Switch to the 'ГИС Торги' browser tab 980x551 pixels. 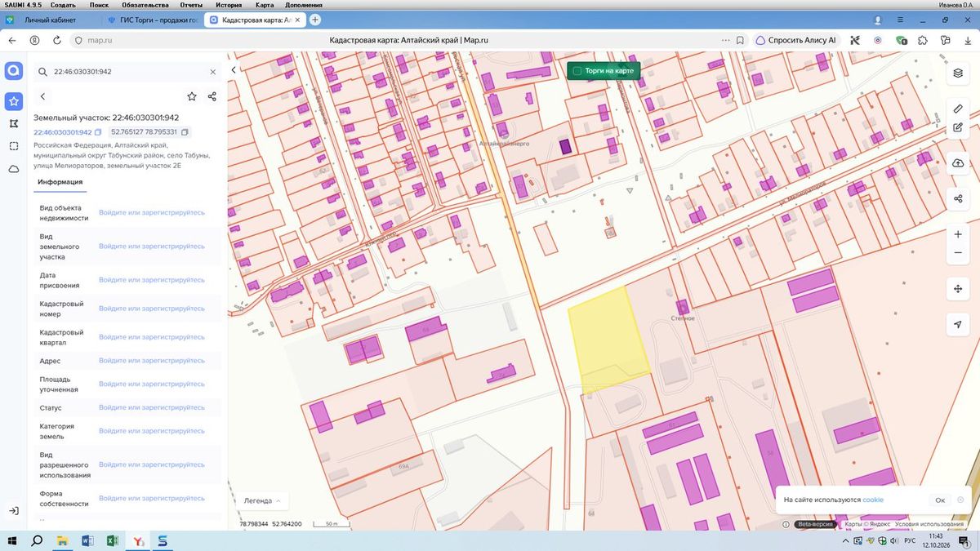(x=153, y=20)
